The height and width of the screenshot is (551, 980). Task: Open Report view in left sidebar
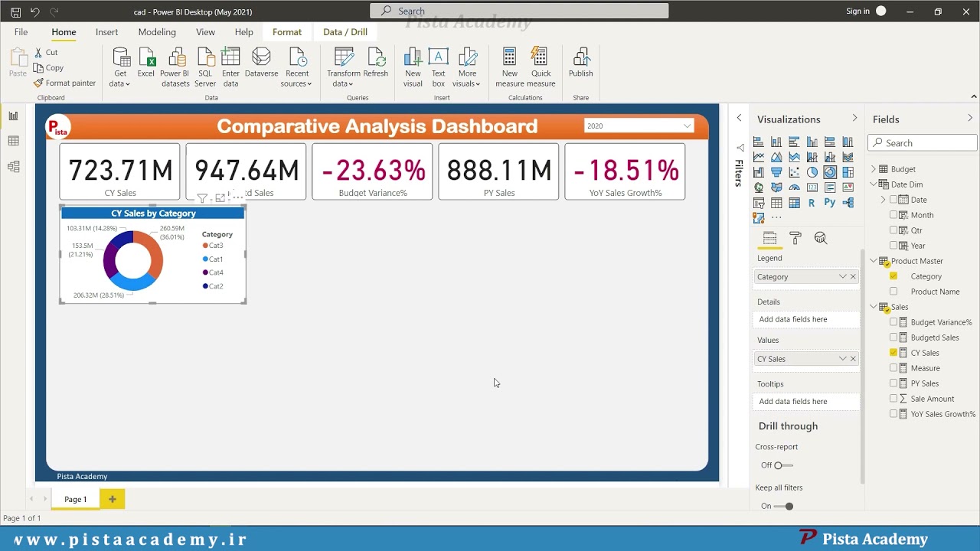point(13,116)
